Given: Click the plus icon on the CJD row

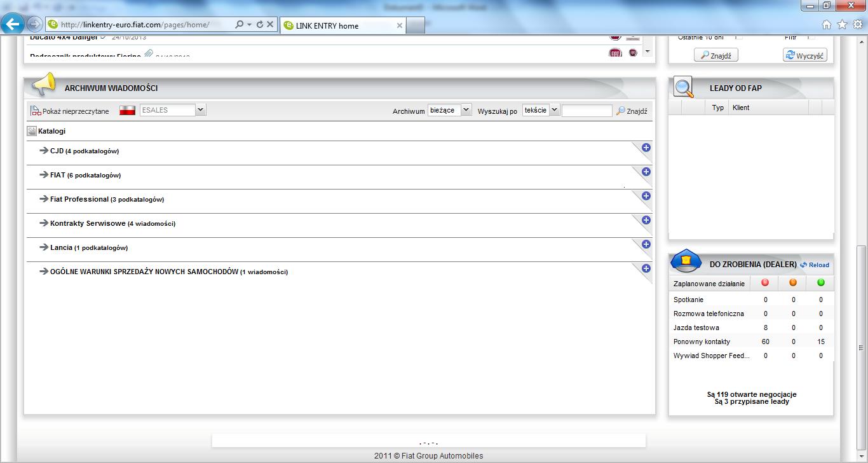Looking at the screenshot, I should pyautogui.click(x=646, y=148).
